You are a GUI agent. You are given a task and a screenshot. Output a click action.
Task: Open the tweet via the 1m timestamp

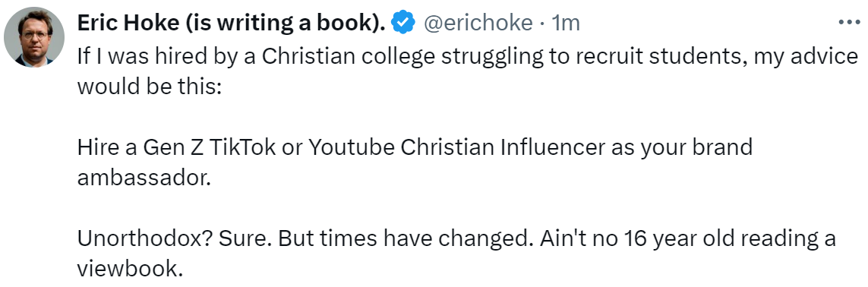click(567, 23)
